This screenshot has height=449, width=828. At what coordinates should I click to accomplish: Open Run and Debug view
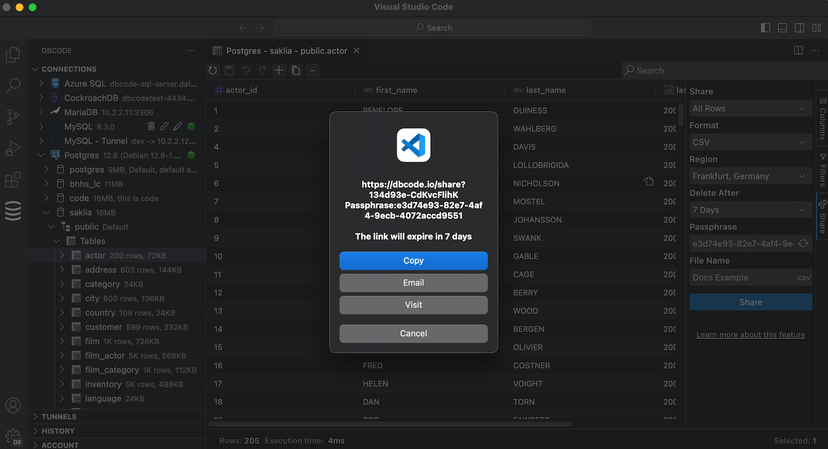click(x=13, y=148)
